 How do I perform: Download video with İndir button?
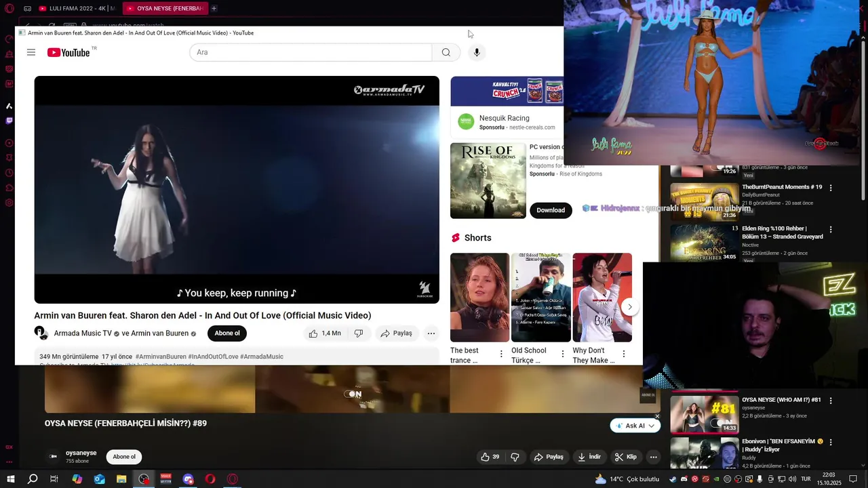589,457
